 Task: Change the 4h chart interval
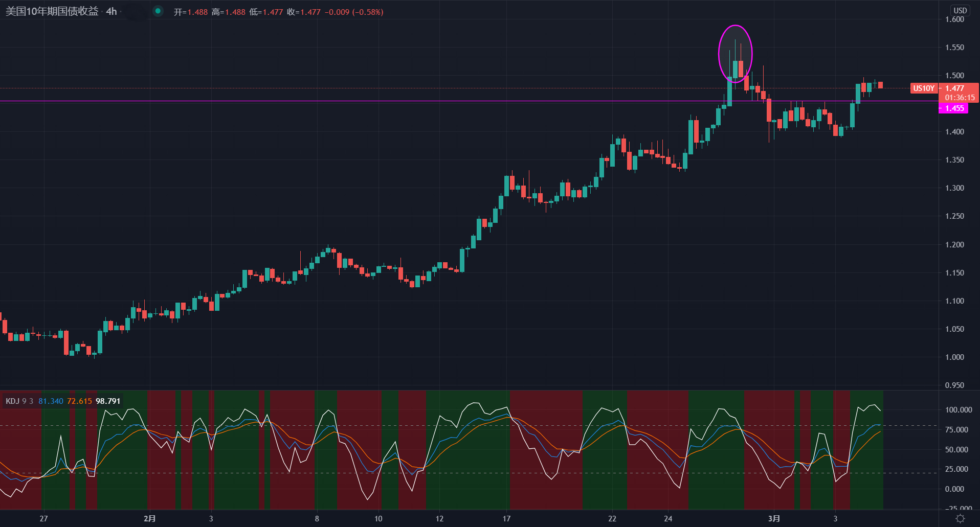112,11
